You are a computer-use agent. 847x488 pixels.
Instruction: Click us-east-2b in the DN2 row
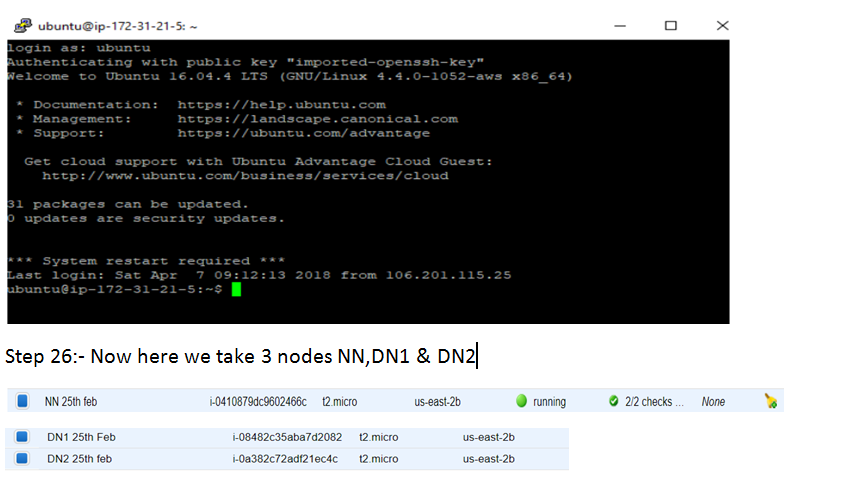click(x=488, y=459)
